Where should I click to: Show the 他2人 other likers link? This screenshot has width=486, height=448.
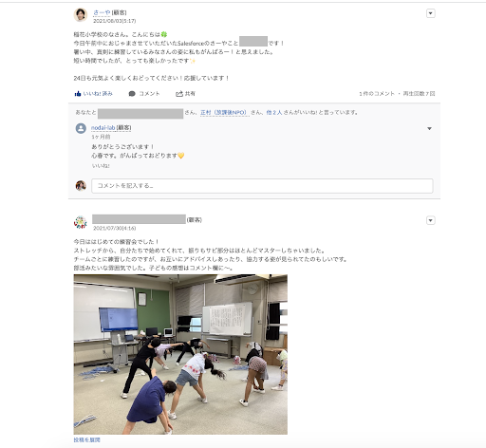click(x=274, y=112)
